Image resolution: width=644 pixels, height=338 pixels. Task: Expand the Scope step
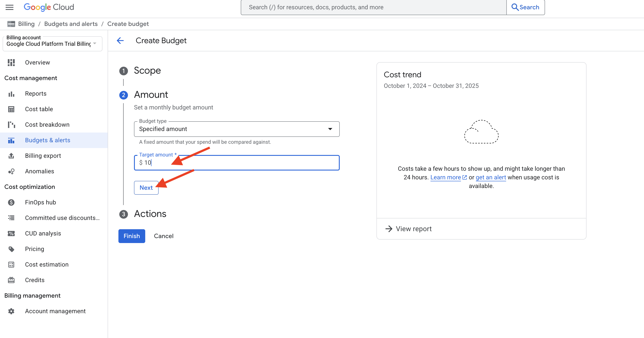(147, 71)
